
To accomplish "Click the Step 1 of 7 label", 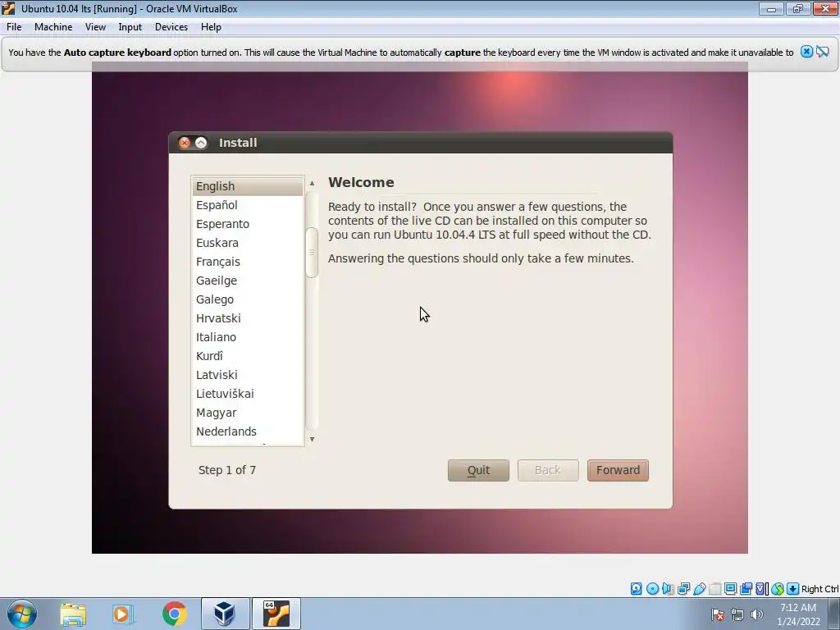I will [227, 470].
